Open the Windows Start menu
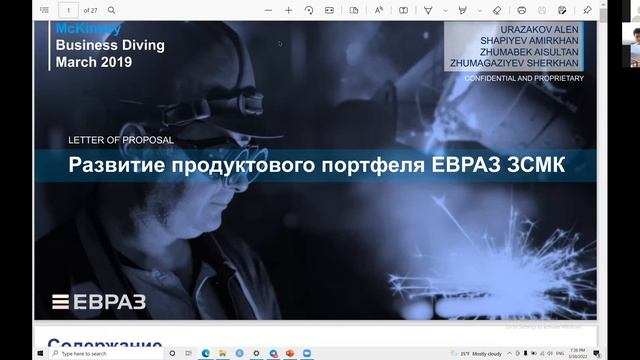Image resolution: width=640 pixels, height=360 pixels. (40, 353)
